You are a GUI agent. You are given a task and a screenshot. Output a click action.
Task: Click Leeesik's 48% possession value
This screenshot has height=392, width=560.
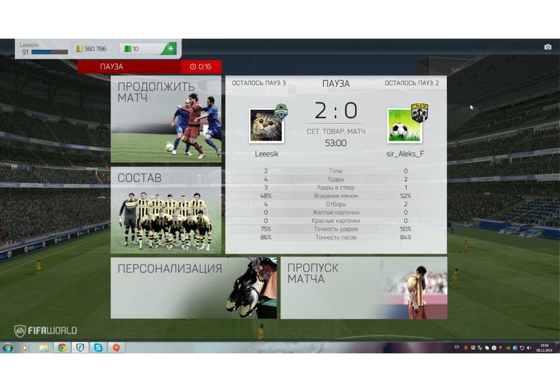tap(265, 196)
